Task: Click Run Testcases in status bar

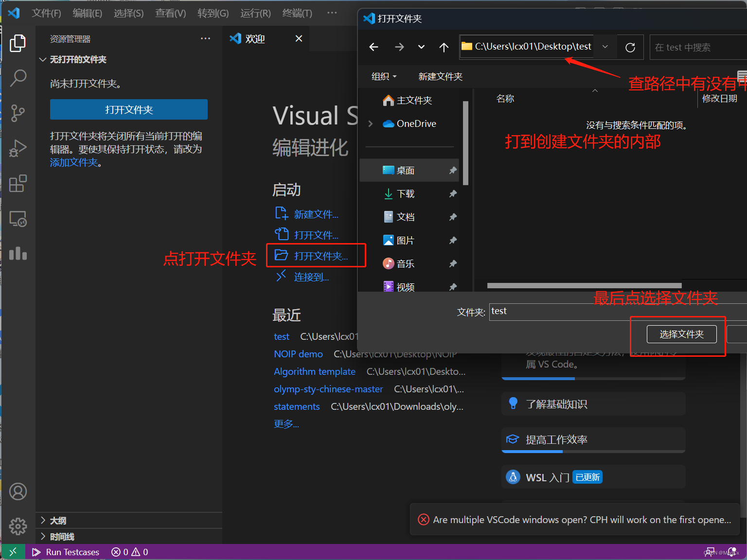Action: (x=66, y=552)
